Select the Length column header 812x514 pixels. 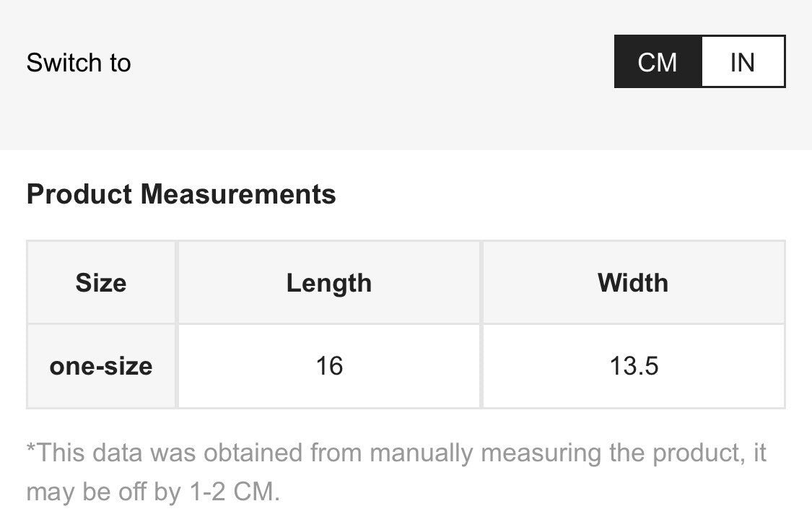click(x=329, y=283)
